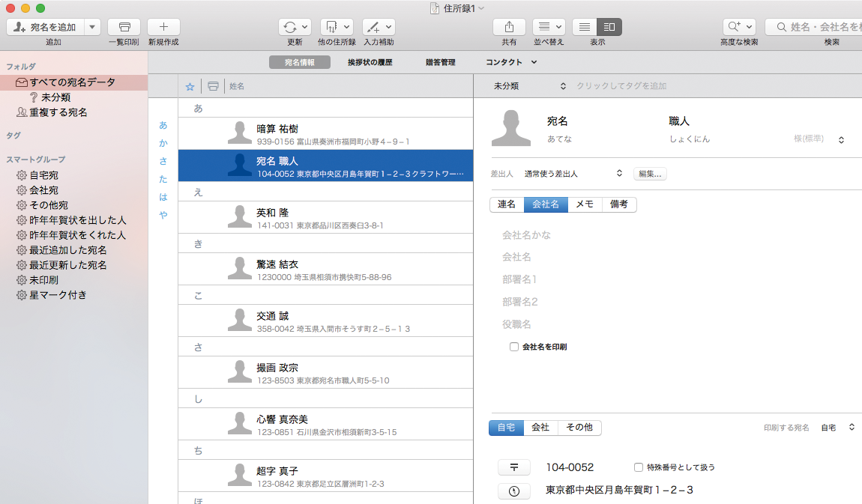Click the 宛名を追加 add button
The image size is (862, 504).
tap(46, 27)
